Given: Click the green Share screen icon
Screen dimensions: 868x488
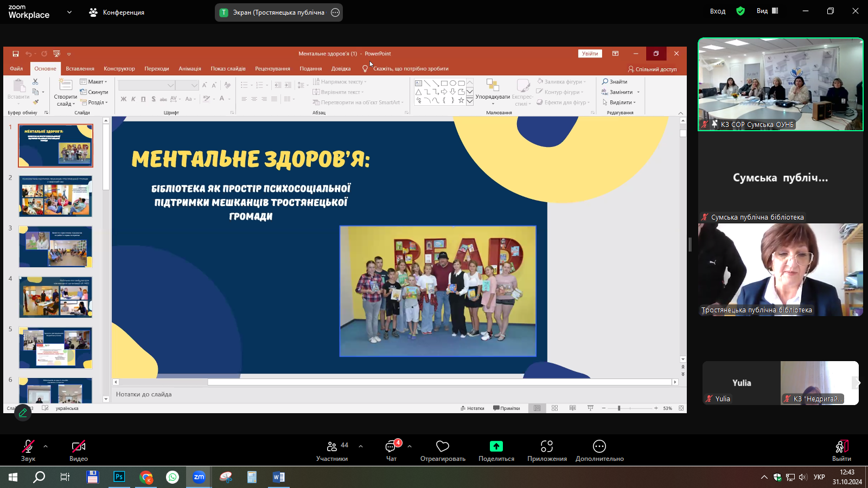Looking at the screenshot, I should pyautogui.click(x=496, y=446).
